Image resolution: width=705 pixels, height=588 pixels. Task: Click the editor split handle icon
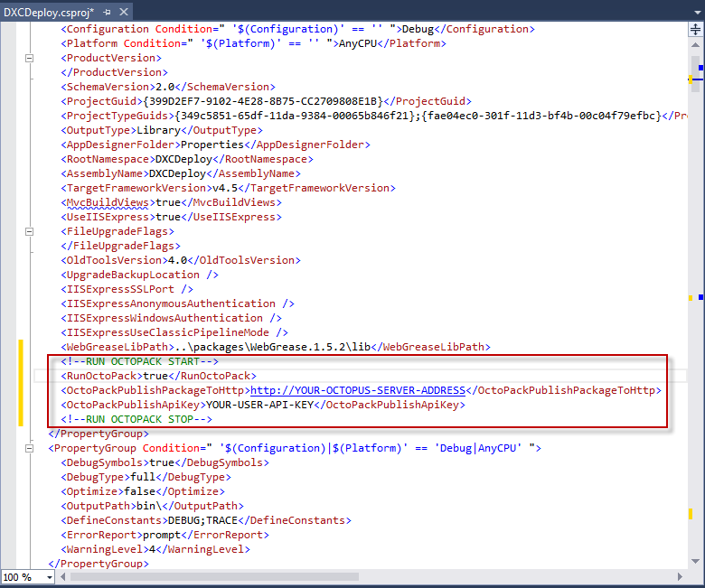(694, 28)
